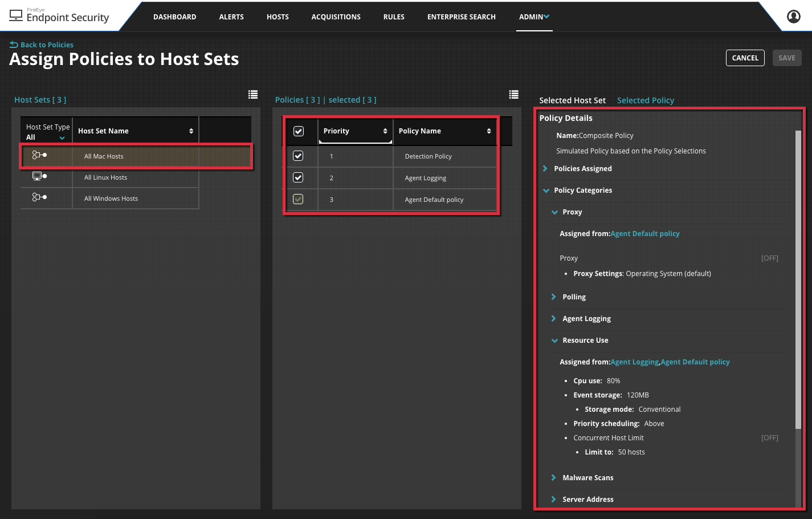Click the All Linux Hosts host set type icon

(39, 176)
